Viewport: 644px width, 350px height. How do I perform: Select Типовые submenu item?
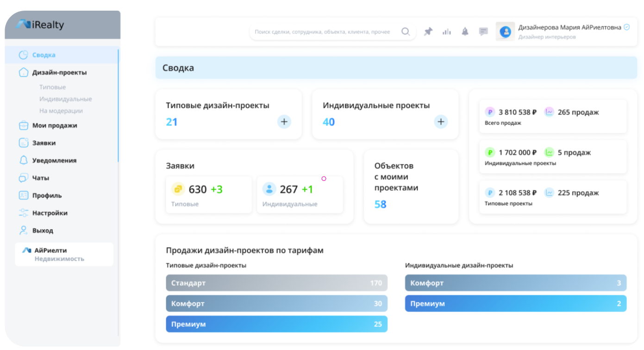(x=52, y=87)
